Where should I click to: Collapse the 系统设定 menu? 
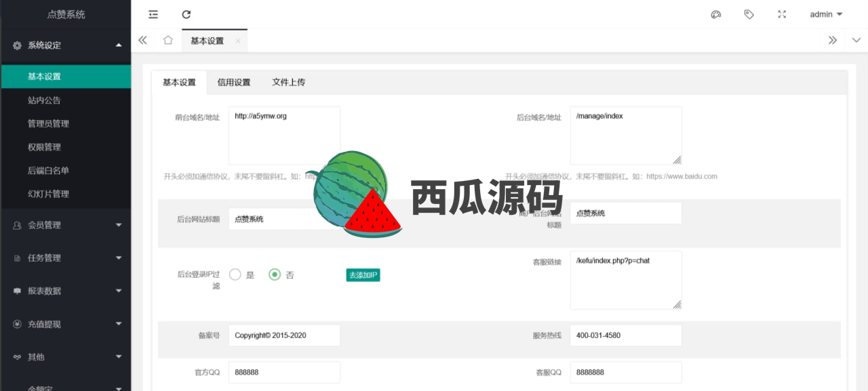pyautogui.click(x=65, y=45)
